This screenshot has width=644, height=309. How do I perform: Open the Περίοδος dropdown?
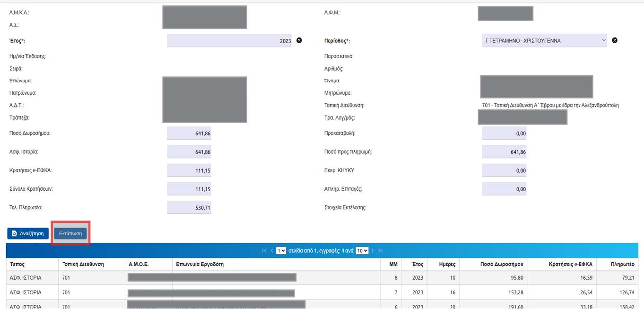544,41
